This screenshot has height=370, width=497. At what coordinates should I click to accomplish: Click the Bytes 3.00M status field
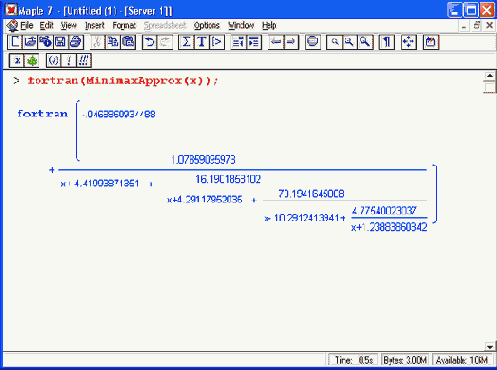[405, 360]
